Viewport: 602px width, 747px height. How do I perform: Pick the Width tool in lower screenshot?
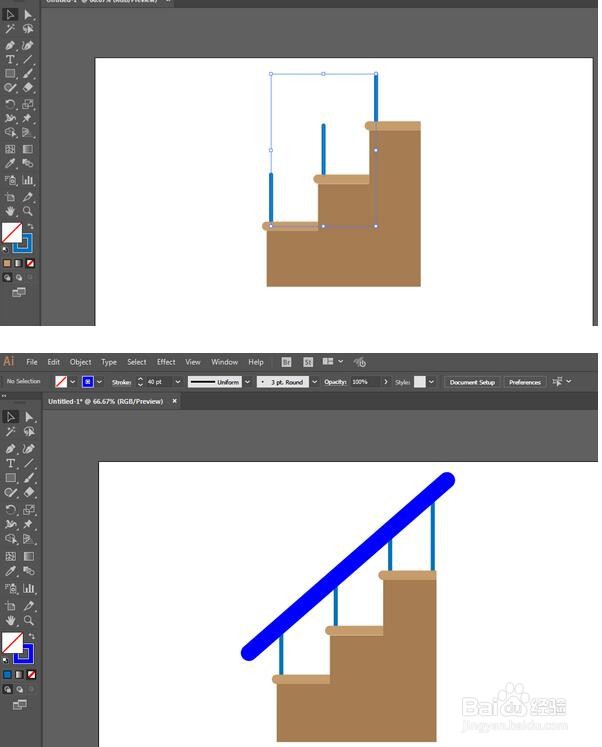click(x=10, y=525)
